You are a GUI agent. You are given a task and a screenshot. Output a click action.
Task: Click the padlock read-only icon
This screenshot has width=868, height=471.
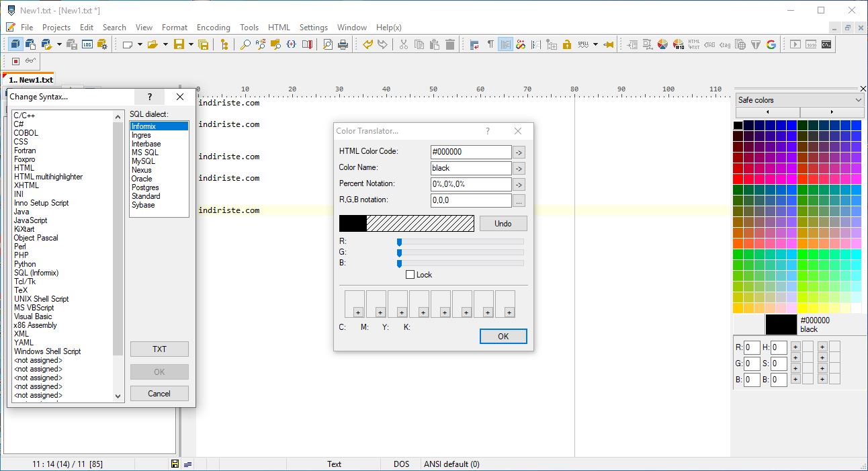click(567, 44)
